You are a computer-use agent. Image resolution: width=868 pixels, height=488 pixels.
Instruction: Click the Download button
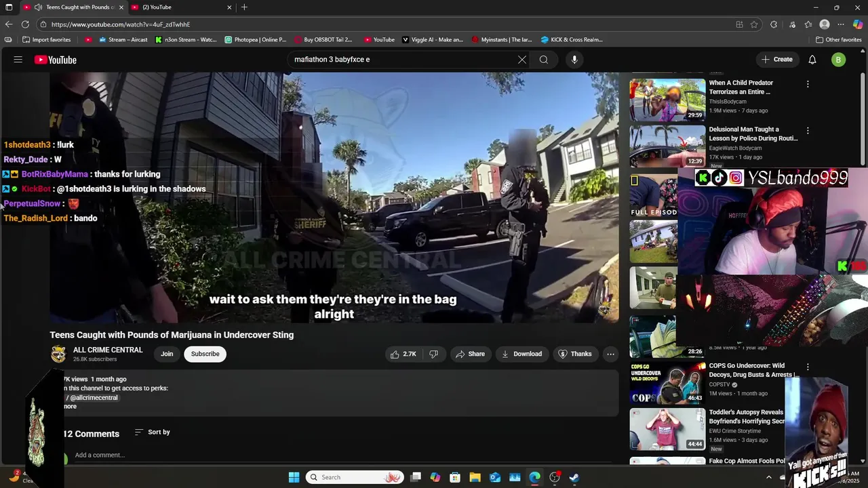[521, 354]
